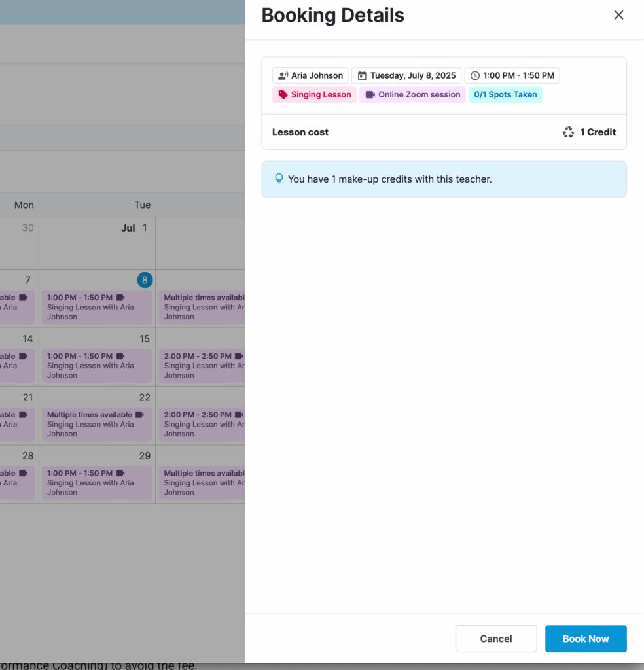Click the 0/1 Spots Taken badge

click(x=505, y=95)
